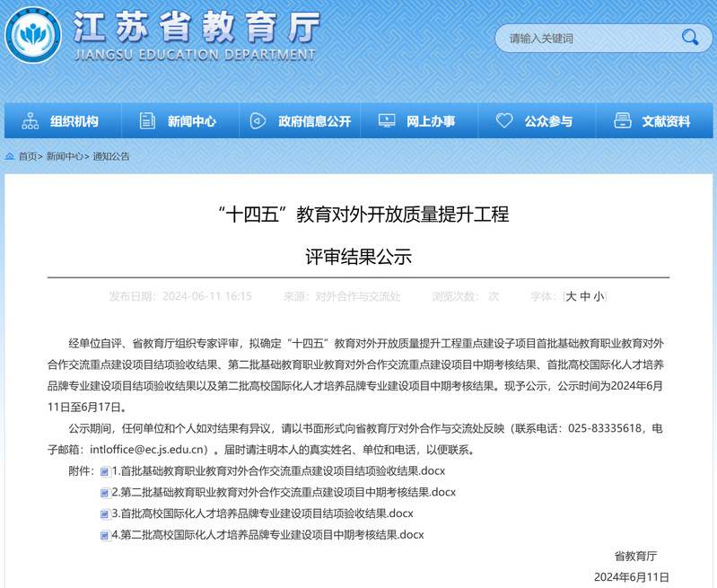
Task: Go to 公众参与 section
Action: click(548, 121)
